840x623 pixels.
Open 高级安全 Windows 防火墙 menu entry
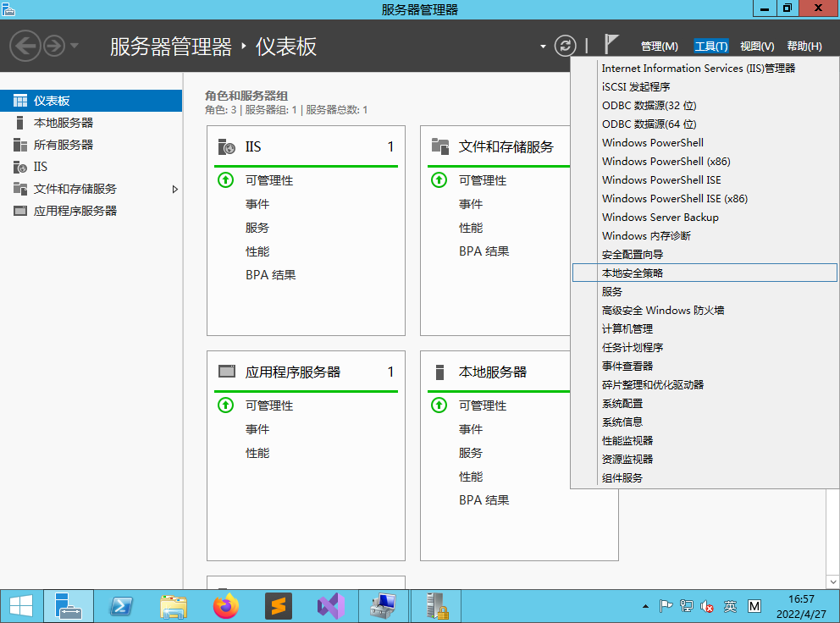pos(705,310)
